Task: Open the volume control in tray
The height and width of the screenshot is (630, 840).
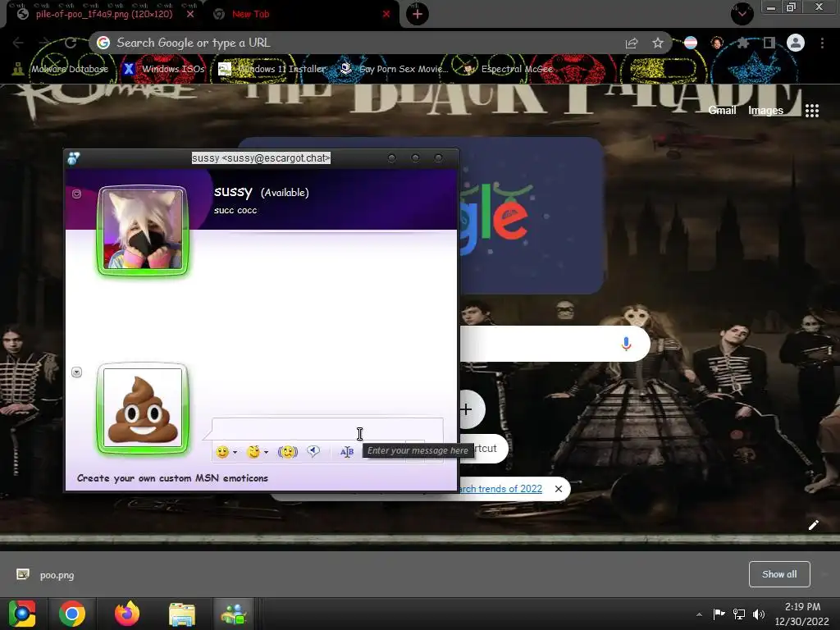Action: click(x=759, y=614)
